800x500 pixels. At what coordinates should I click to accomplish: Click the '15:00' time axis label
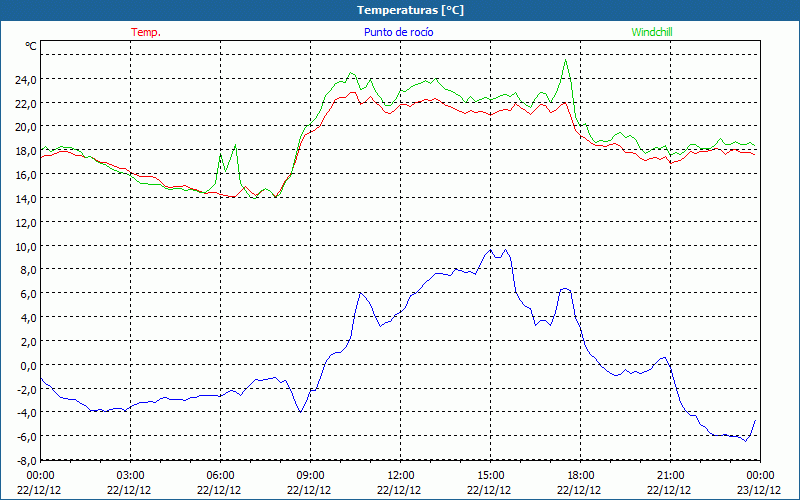tap(490, 476)
